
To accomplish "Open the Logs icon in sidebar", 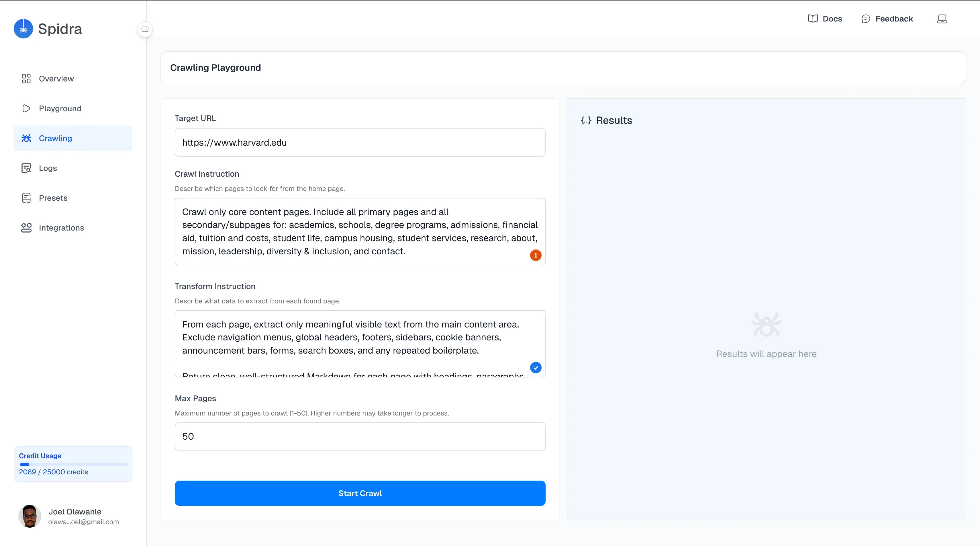I will point(26,168).
